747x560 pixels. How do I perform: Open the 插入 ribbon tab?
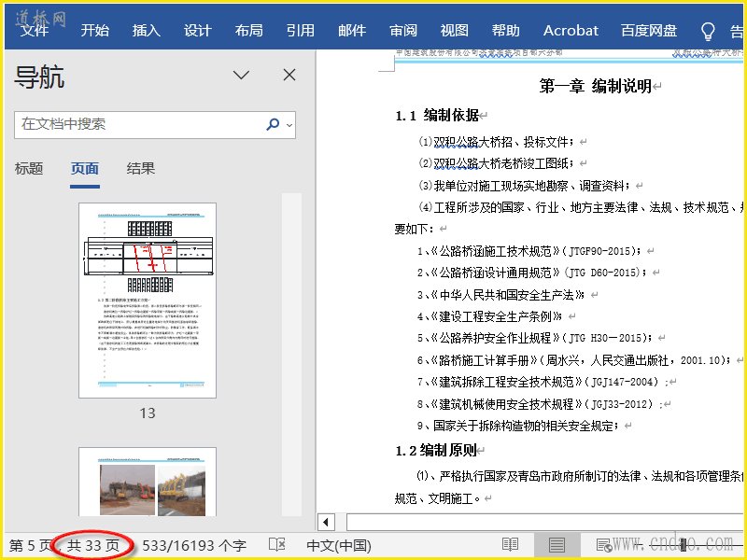point(147,31)
